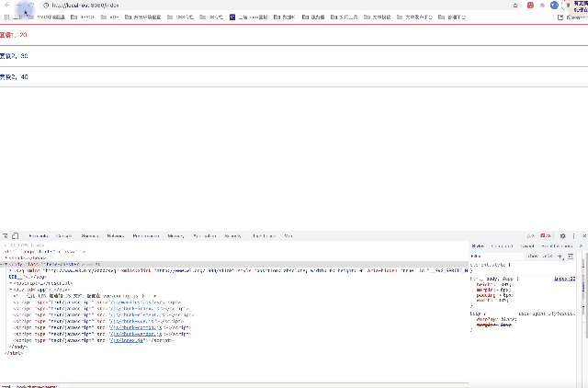Viewport: 588px width, 388px height.
Task: Switch to the Console tab
Action: [63, 236]
